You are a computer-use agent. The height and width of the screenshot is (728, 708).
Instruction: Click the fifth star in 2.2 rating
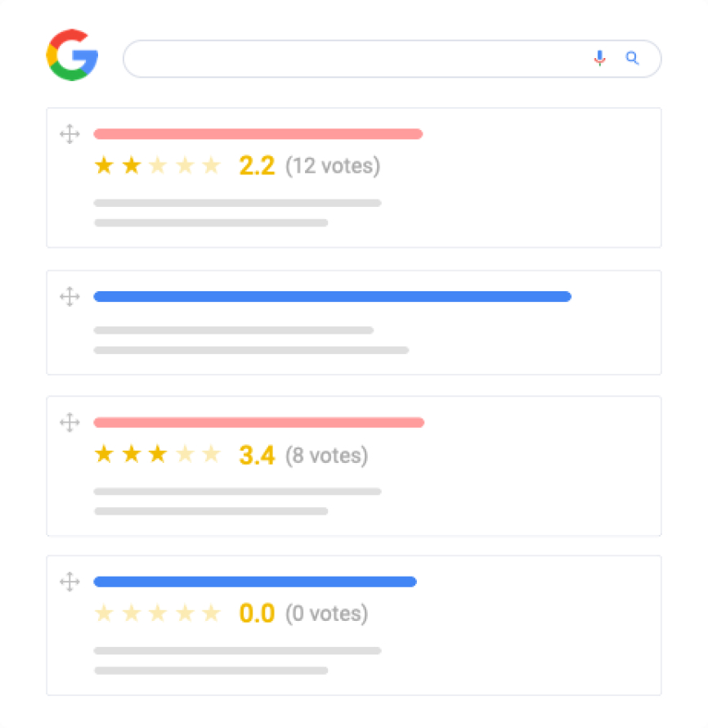212,166
